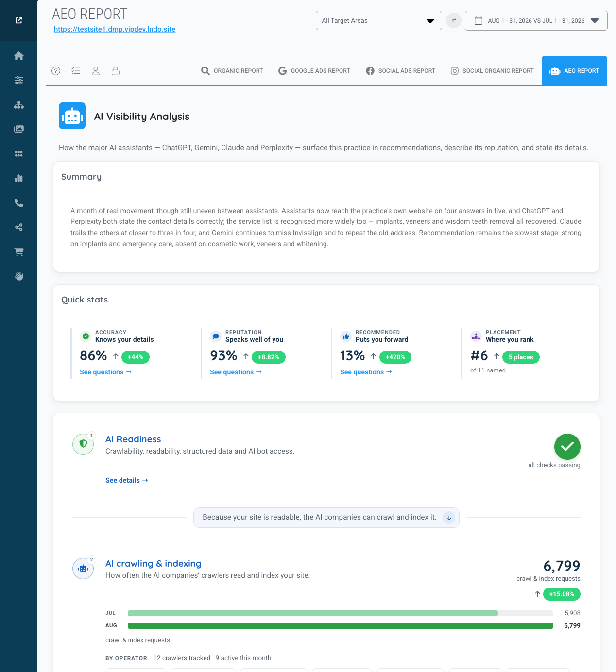Open the date range comparison dropdown
This screenshot has width=616, height=672.
536,20
